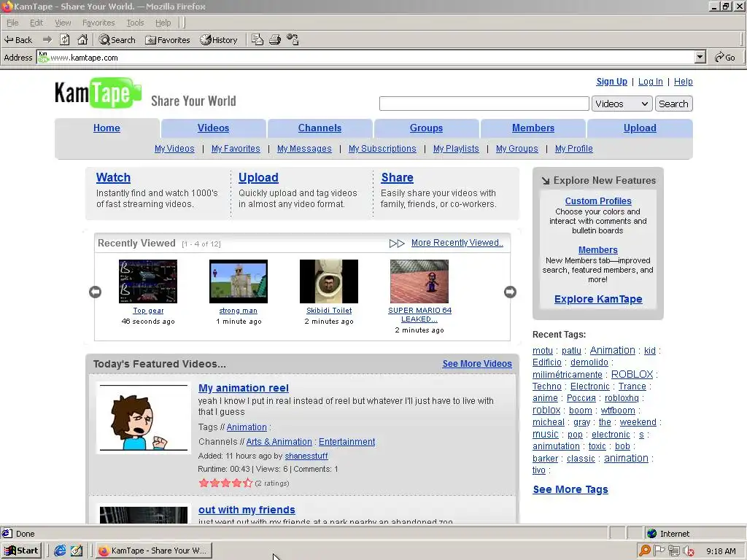747x560 pixels.
Task: Open the Tools menu
Action: point(135,23)
